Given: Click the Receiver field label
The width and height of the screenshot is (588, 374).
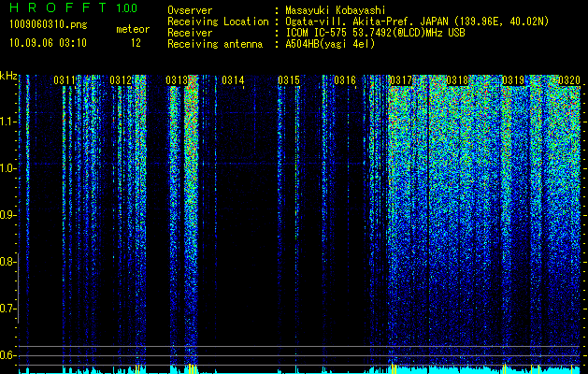Looking at the screenshot, I should pos(190,33).
